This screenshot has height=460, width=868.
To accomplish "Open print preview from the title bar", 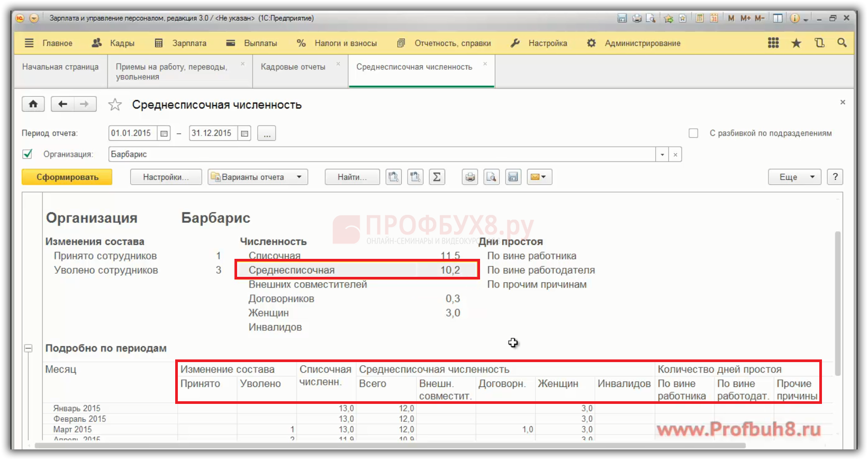I will pos(650,18).
